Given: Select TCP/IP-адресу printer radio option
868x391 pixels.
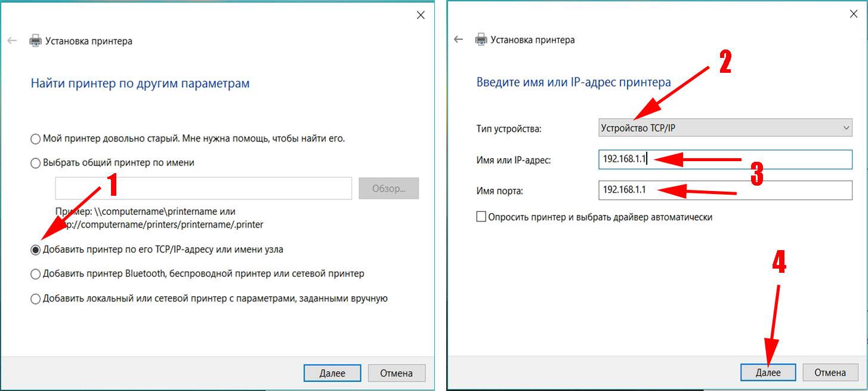Looking at the screenshot, I should point(36,250).
